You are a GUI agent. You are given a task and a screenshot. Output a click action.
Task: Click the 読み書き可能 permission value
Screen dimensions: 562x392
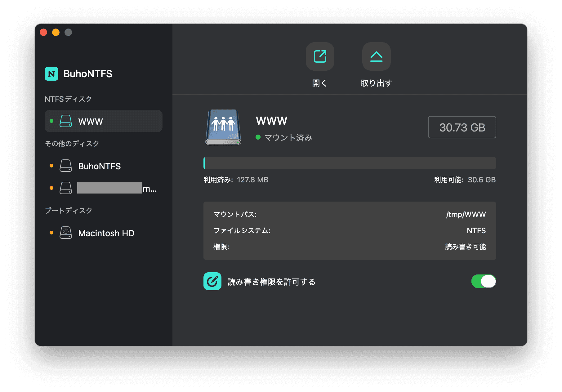pyautogui.click(x=466, y=247)
